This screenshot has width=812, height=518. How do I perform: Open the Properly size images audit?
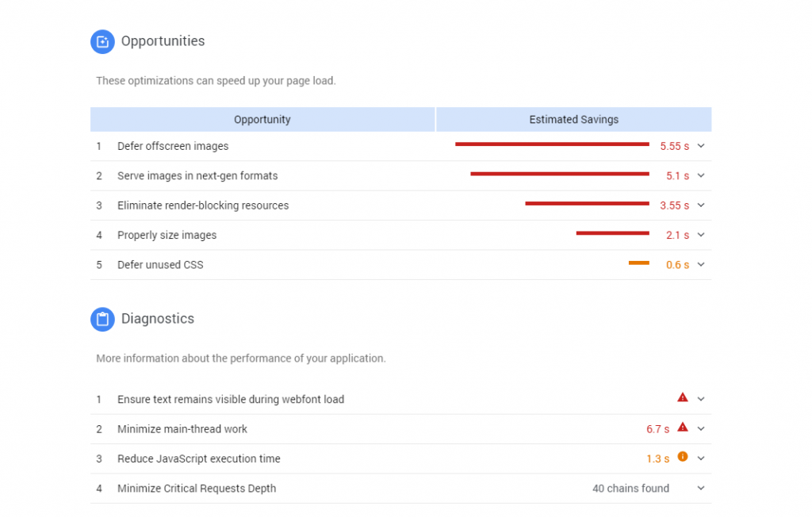point(700,235)
